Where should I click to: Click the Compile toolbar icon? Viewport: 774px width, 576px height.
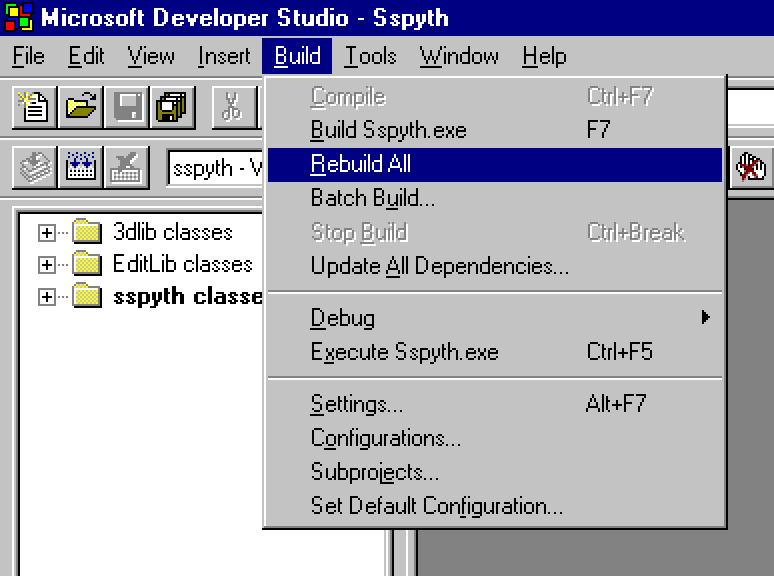pyautogui.click(x=34, y=167)
